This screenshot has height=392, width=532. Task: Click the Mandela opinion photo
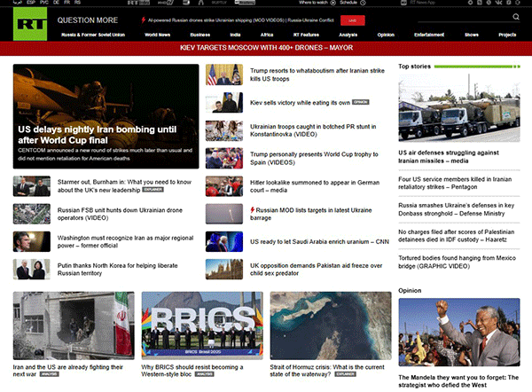pyautogui.click(x=459, y=332)
